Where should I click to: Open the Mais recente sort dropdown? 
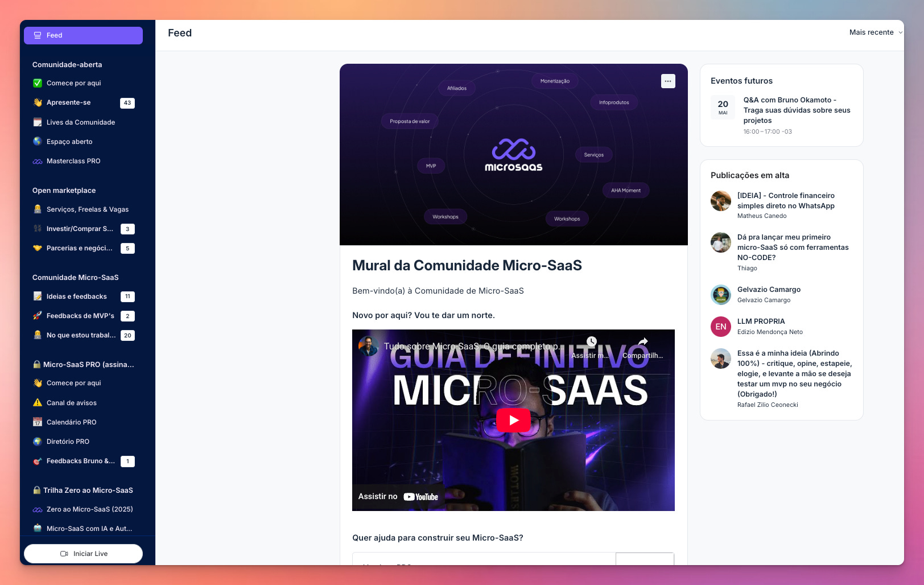point(876,32)
